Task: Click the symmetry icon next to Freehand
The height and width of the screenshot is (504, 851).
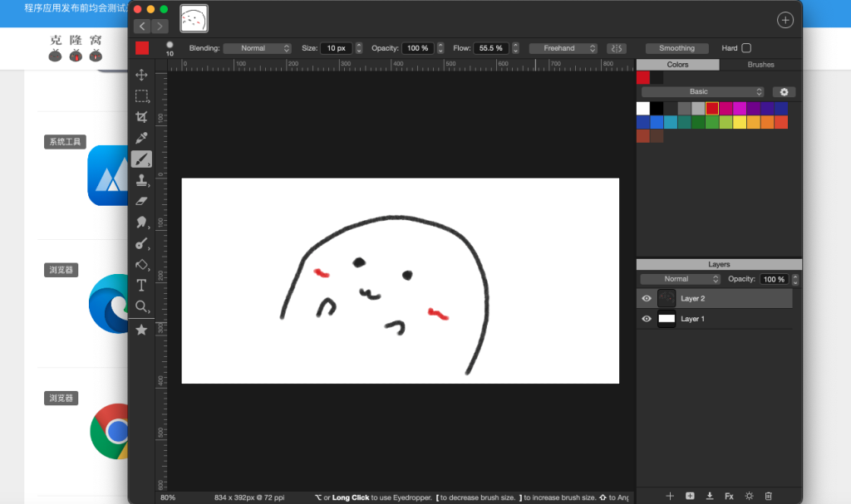Action: (616, 48)
